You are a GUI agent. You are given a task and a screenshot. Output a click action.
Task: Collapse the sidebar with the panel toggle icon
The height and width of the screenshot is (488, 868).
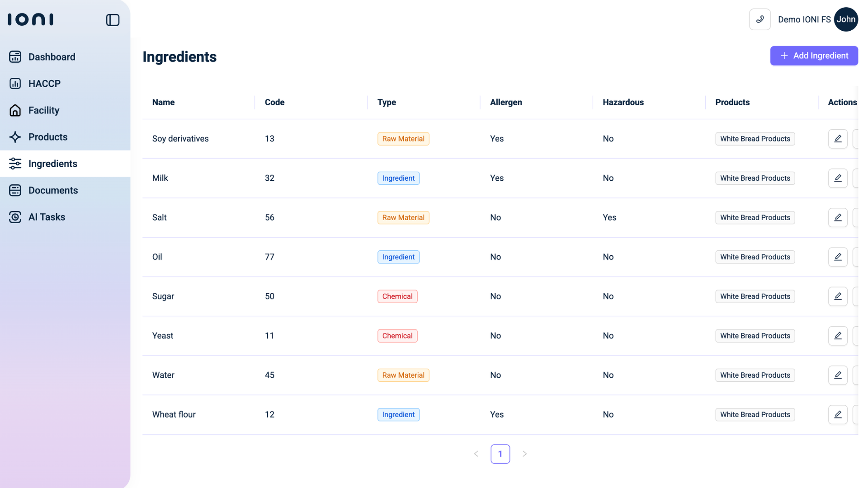click(x=113, y=20)
